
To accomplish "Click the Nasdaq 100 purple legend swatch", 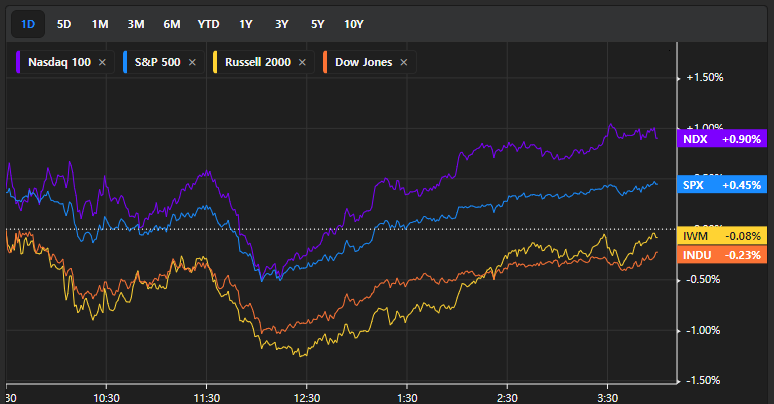I will click(x=21, y=62).
